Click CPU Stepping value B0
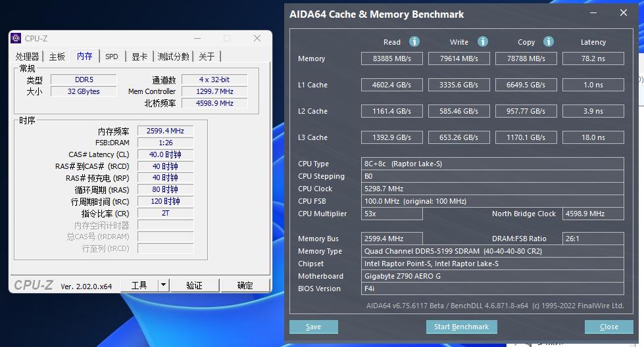The width and height of the screenshot is (644, 347). click(493, 176)
